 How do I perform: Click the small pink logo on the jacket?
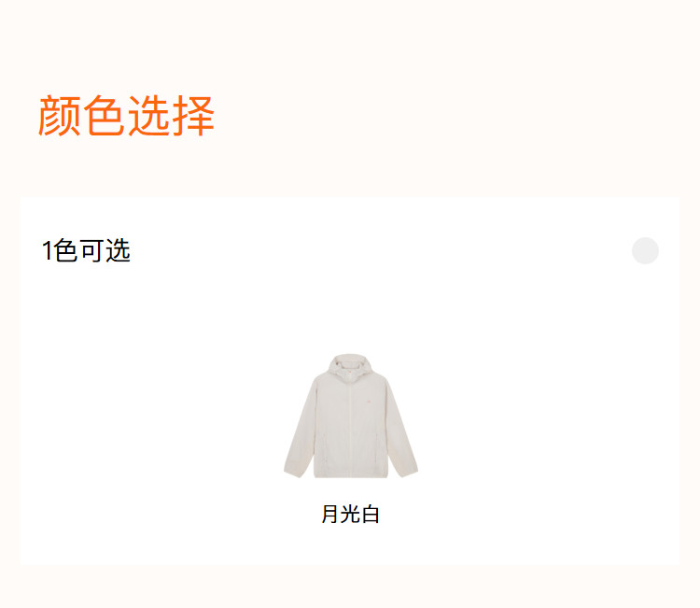[370, 400]
